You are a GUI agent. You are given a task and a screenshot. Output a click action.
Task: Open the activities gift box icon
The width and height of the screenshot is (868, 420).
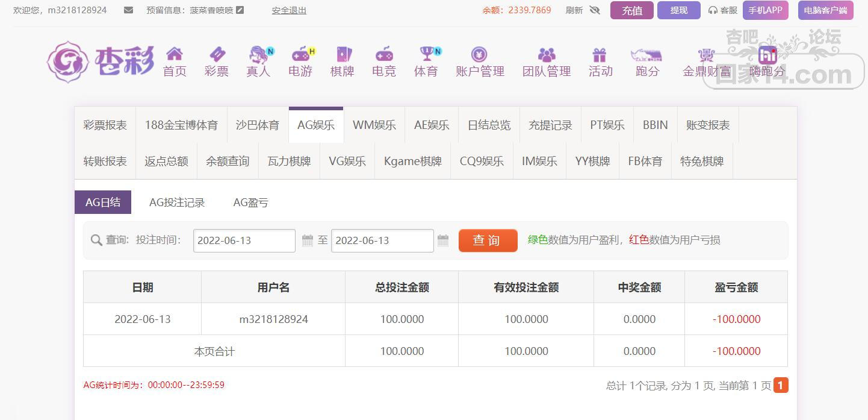click(x=600, y=55)
